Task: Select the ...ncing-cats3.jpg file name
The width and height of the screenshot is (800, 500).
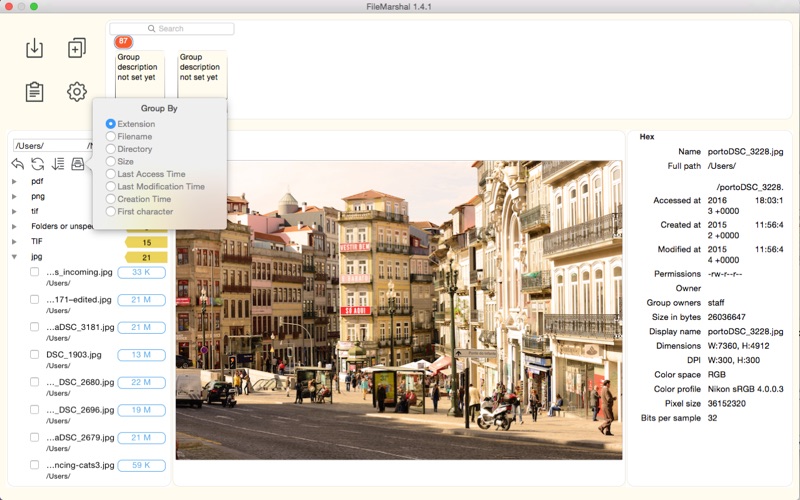Action: click(80, 465)
